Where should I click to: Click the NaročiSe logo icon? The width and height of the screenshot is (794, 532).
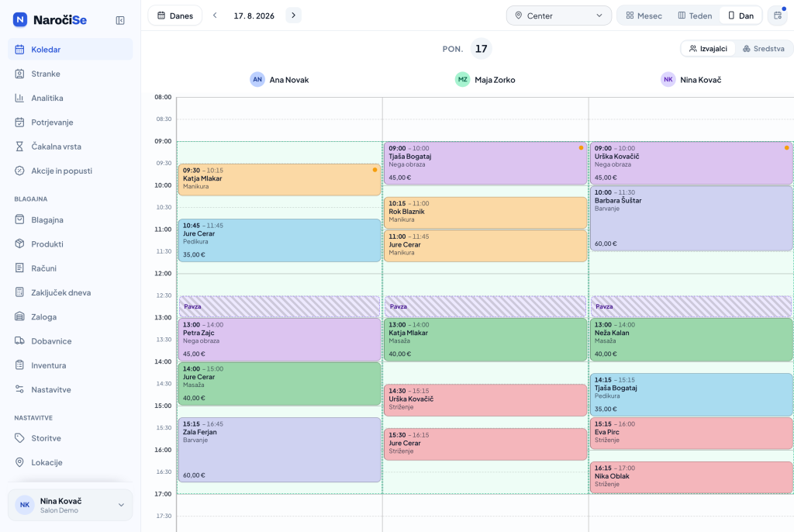point(19,19)
